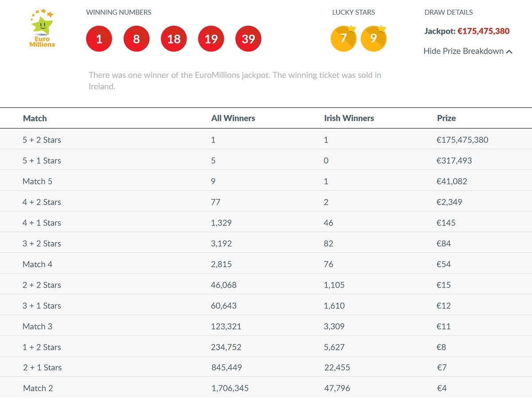532x399 pixels.
Task: Click All Winners value 60,643
Action: click(x=224, y=305)
